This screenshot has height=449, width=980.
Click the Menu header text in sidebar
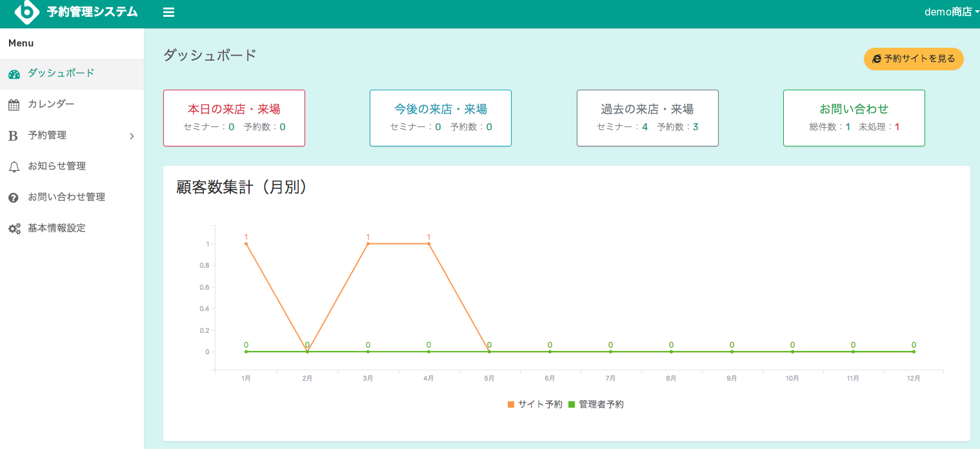[x=21, y=43]
